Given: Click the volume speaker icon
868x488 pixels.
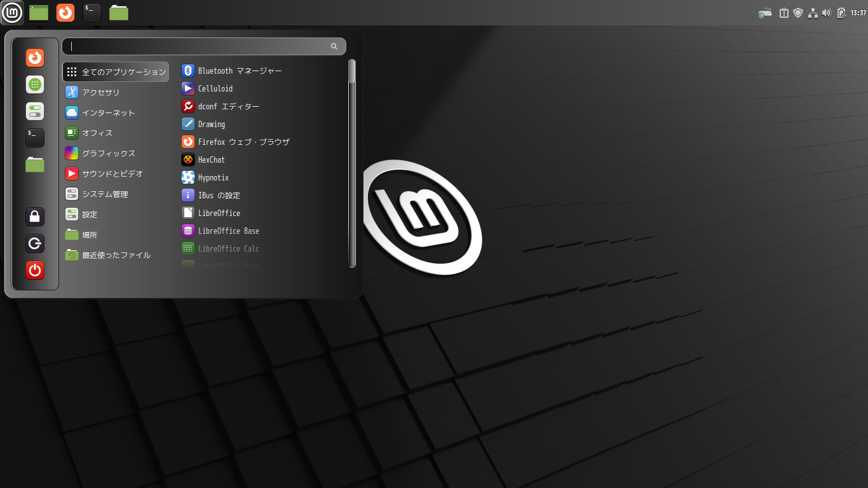Looking at the screenshot, I should pyautogui.click(x=827, y=13).
